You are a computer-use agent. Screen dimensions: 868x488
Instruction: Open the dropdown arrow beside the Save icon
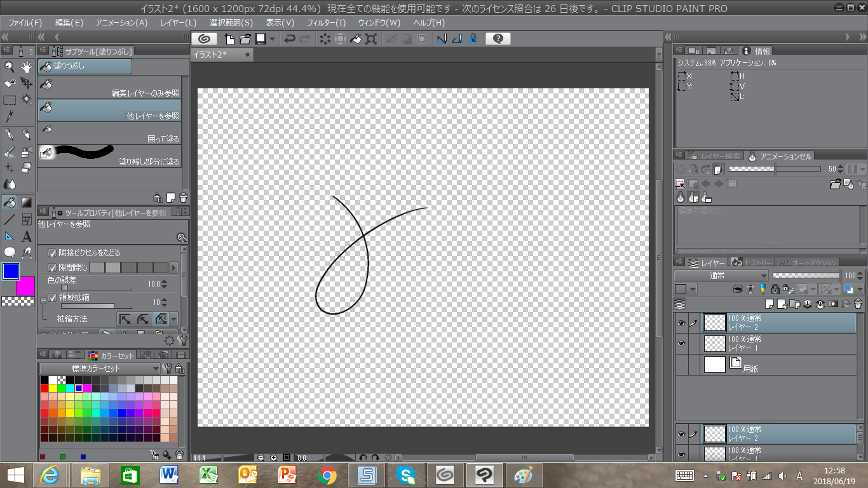pyautogui.click(x=273, y=39)
